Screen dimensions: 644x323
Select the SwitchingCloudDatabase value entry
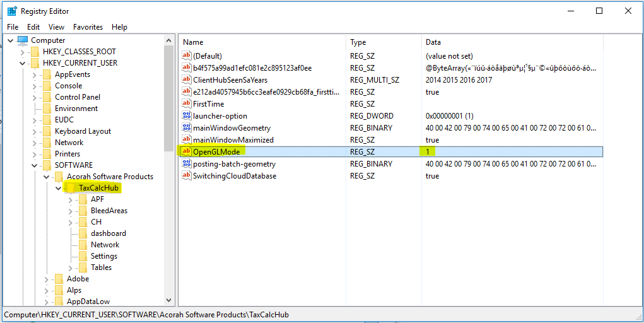[234, 176]
